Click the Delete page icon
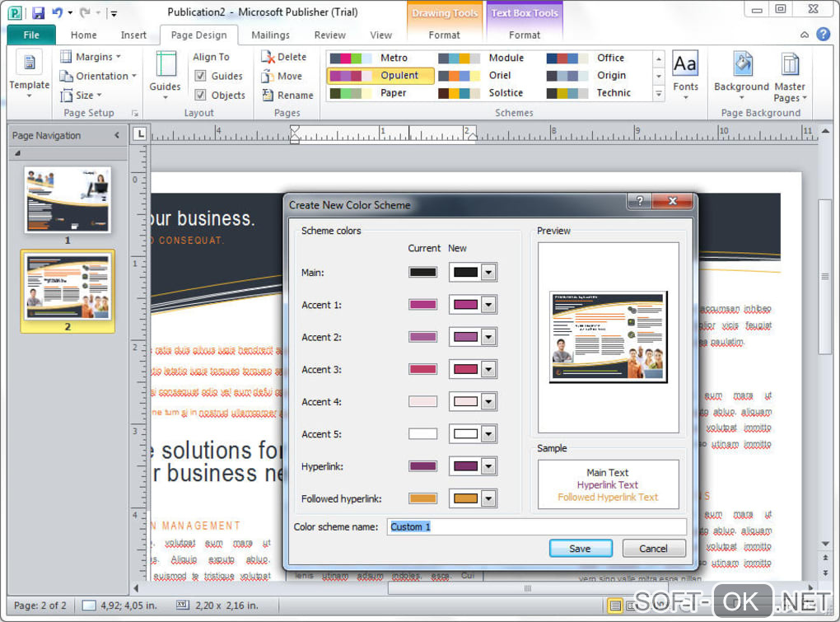The image size is (840, 622). 268,57
